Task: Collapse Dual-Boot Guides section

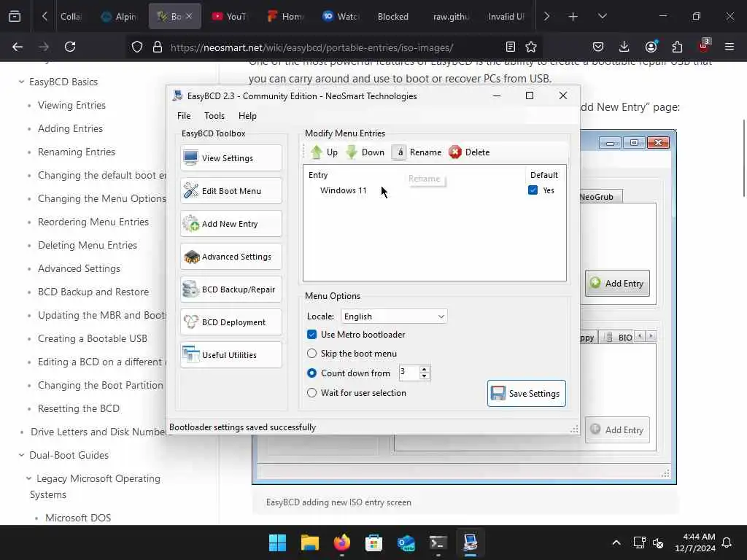Action: [x=21, y=455]
